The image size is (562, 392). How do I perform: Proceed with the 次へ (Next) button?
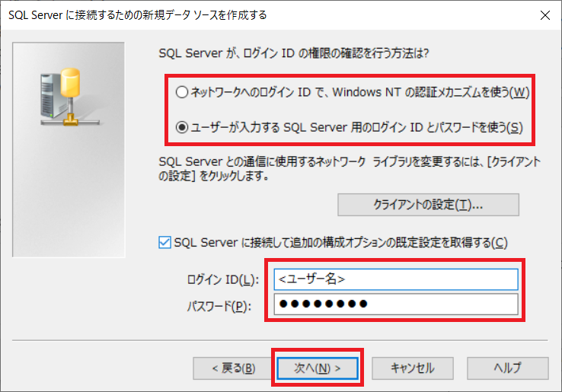pos(318,368)
